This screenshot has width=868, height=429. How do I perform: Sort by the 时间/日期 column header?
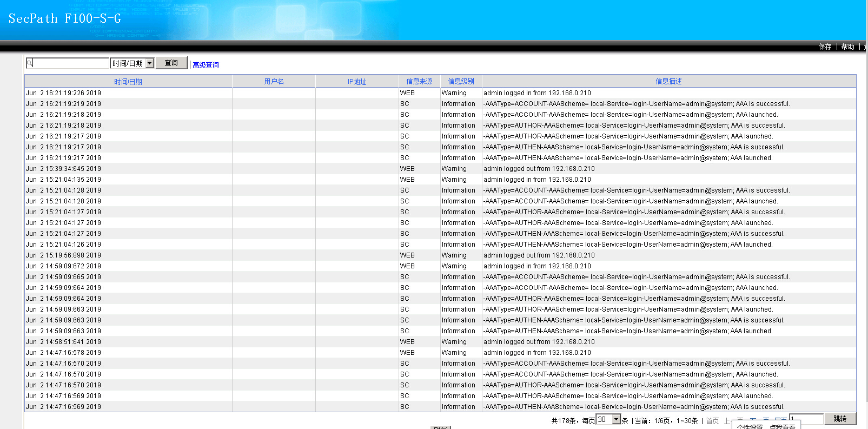(x=128, y=82)
